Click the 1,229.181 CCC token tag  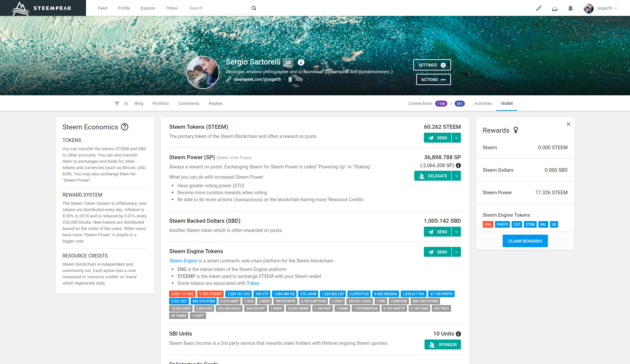239,294
